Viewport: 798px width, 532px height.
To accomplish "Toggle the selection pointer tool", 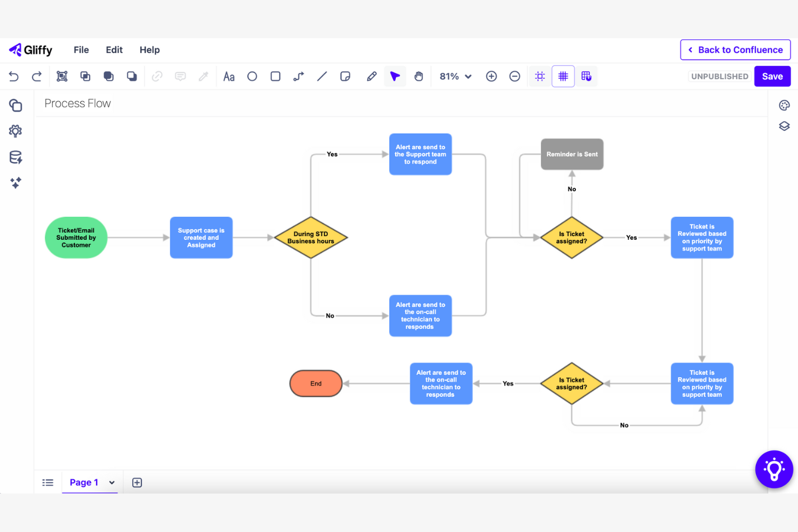I will coord(395,76).
